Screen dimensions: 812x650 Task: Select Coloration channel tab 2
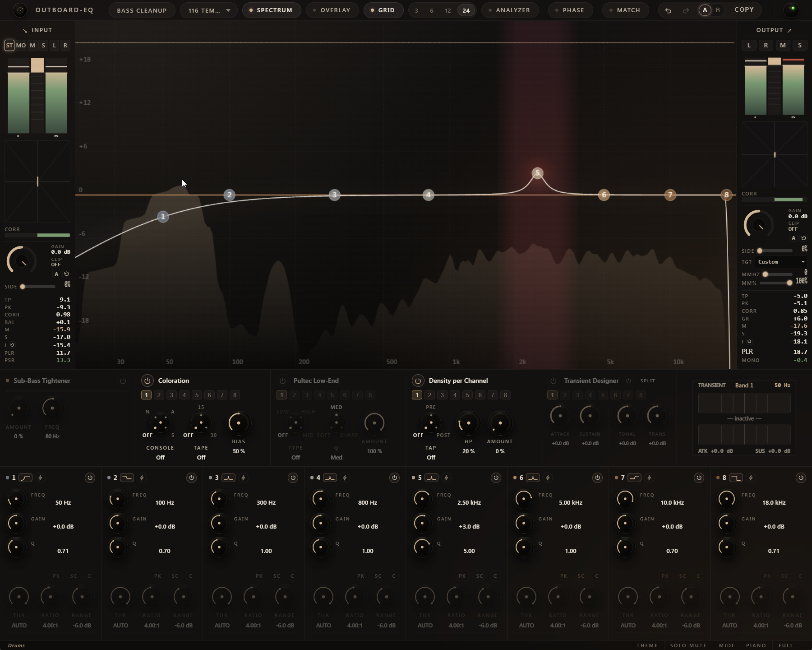point(159,395)
